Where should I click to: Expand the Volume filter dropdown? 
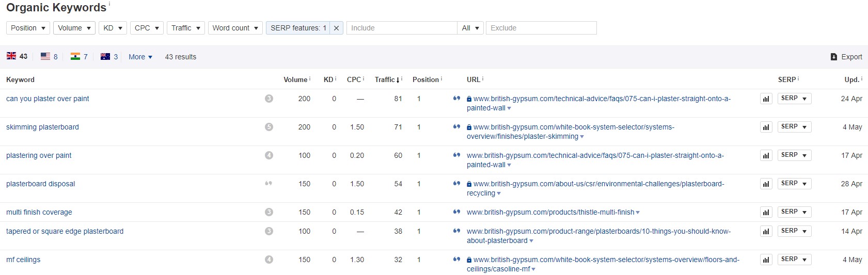74,28
